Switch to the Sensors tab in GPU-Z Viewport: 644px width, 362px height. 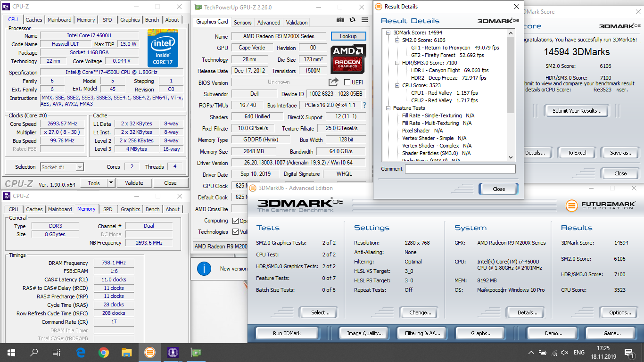tap(243, 22)
